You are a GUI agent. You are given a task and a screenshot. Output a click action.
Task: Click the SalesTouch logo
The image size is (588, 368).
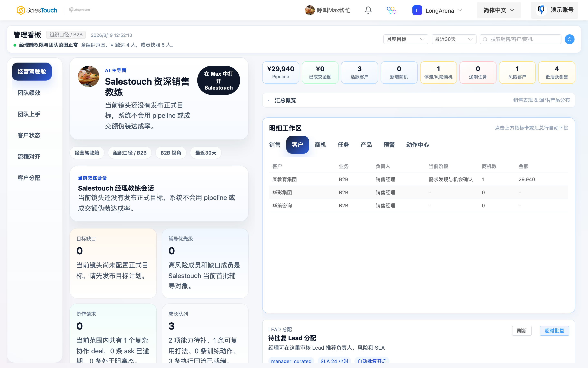click(37, 10)
